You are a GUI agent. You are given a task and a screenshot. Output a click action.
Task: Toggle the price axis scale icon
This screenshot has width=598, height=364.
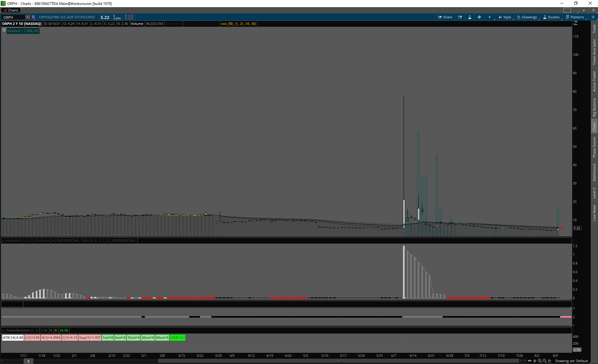coord(576,23)
